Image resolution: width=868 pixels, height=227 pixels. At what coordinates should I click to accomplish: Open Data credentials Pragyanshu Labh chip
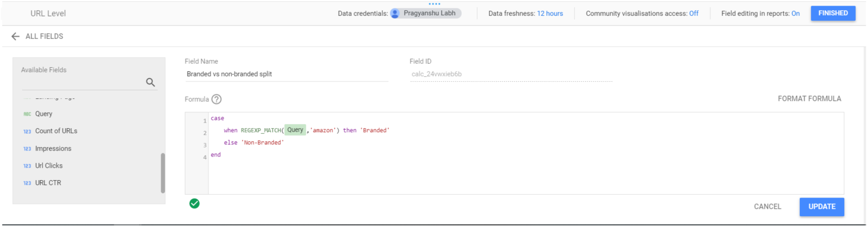(429, 14)
